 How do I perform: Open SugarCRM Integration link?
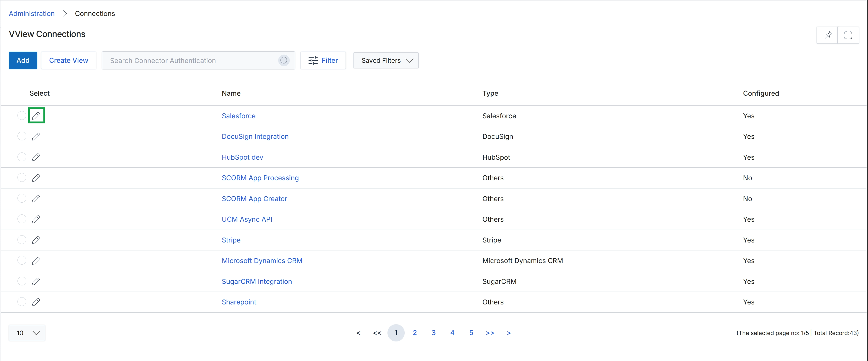[257, 282]
